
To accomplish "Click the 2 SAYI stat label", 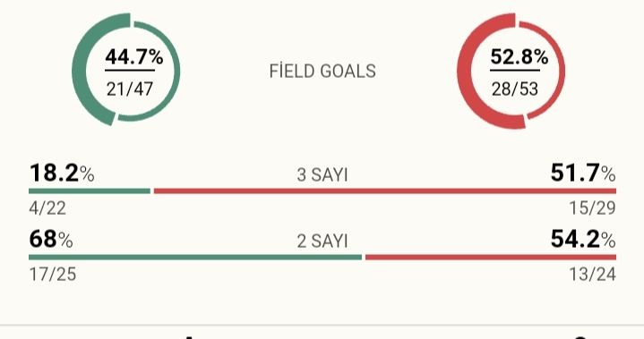I will pyautogui.click(x=322, y=241).
